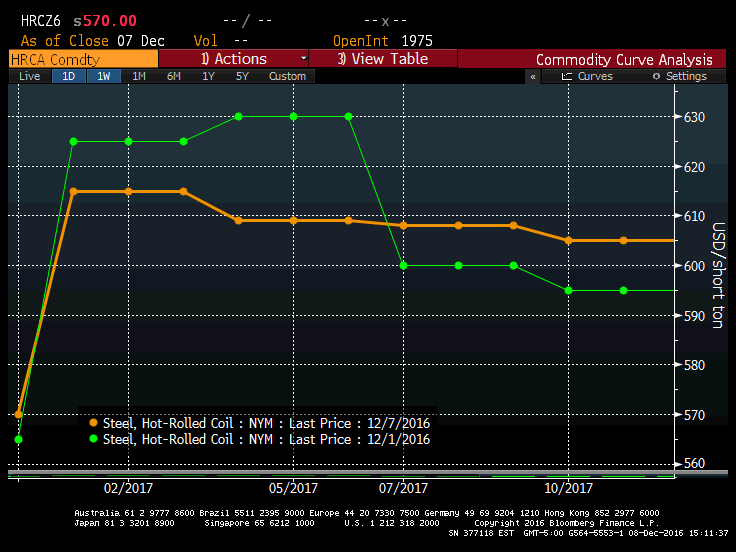Switch to the 5Y time range
The height and width of the screenshot is (552, 736).
(x=242, y=76)
